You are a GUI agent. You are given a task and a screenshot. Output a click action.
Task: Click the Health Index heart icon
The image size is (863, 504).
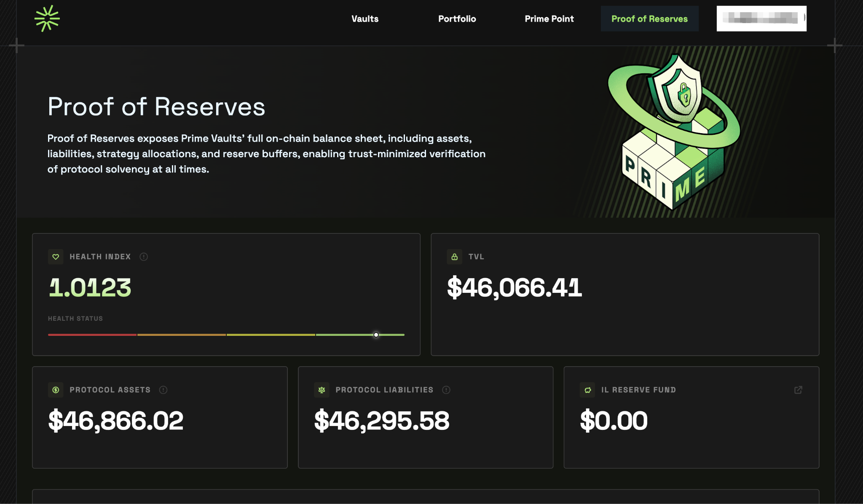[x=56, y=257]
